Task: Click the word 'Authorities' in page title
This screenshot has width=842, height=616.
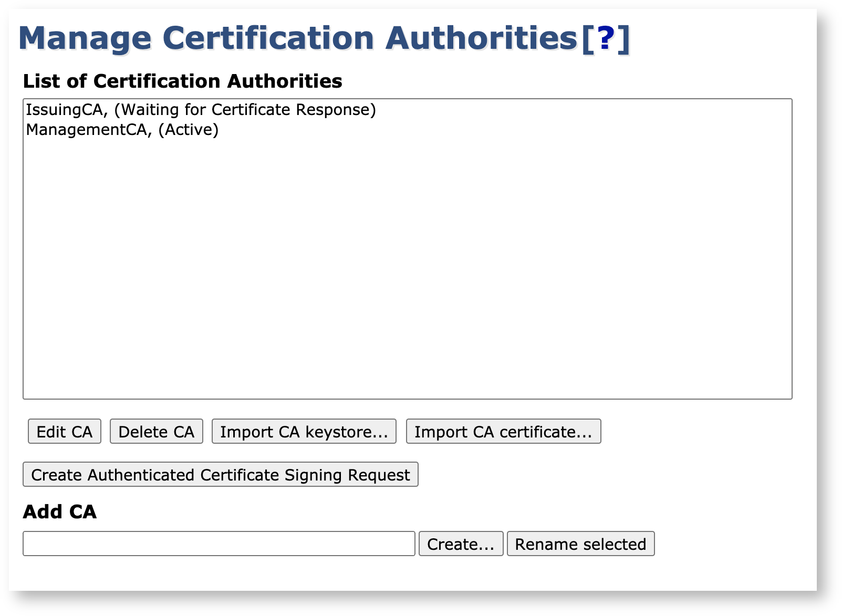Action: point(481,38)
